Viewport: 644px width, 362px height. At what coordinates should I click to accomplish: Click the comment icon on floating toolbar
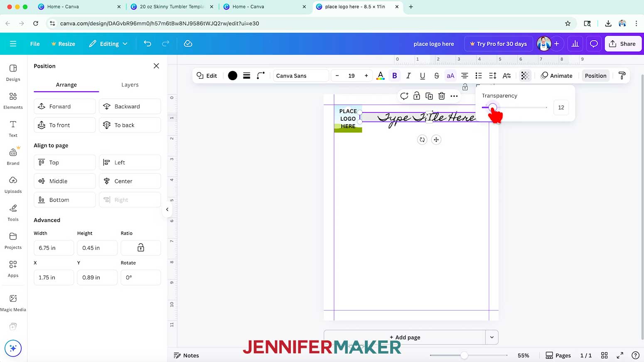point(404,96)
